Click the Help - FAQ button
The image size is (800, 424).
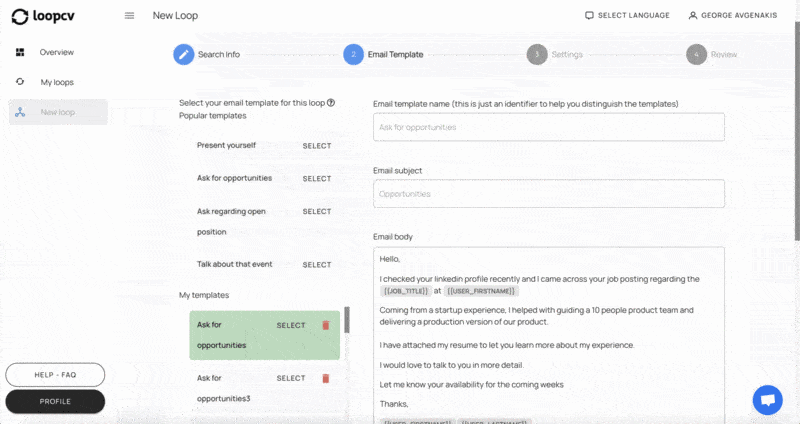click(55, 374)
